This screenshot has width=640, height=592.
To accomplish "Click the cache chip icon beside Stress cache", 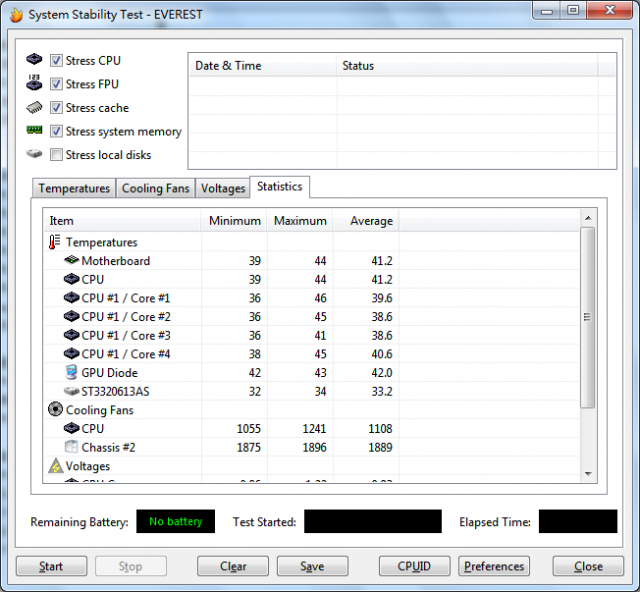I will pyautogui.click(x=34, y=107).
